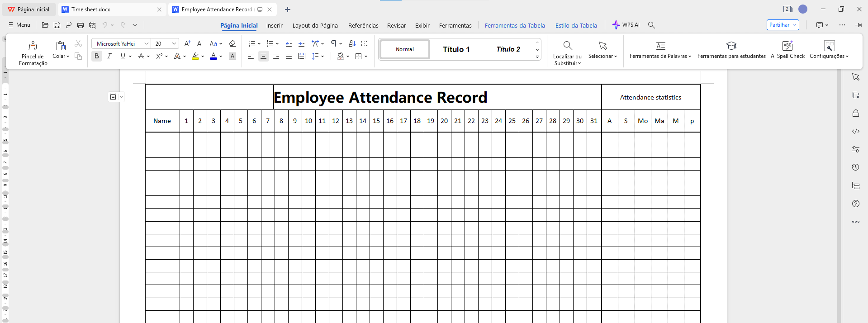Open the Ferramentas da Tabela tab
The image size is (868, 323).
515,25
